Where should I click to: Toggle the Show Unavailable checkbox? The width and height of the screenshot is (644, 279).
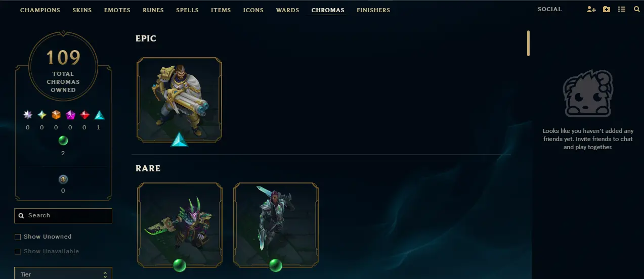18,251
